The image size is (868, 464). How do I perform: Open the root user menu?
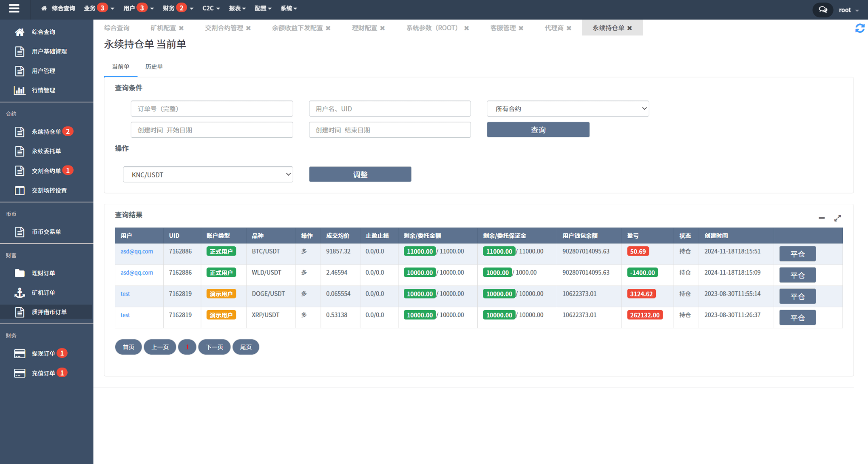[x=848, y=10]
